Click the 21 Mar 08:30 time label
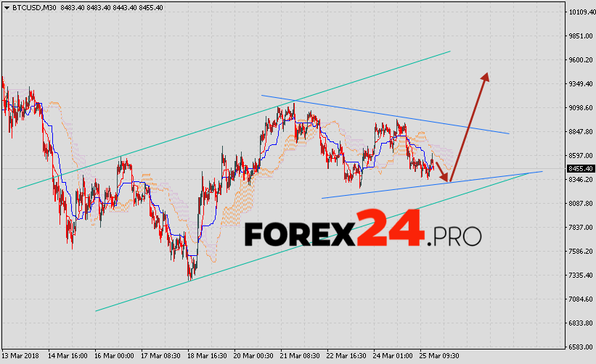The image size is (596, 364). click(x=298, y=356)
